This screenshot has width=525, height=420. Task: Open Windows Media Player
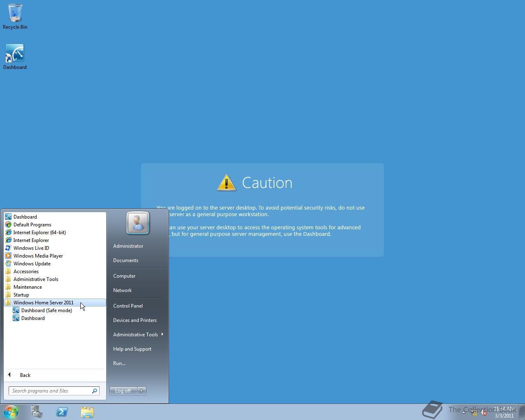38,256
